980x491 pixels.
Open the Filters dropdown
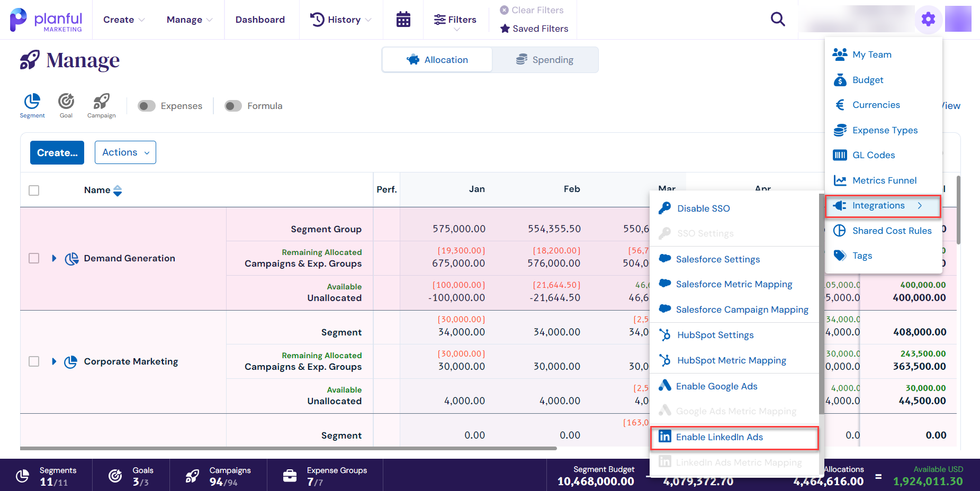click(455, 21)
